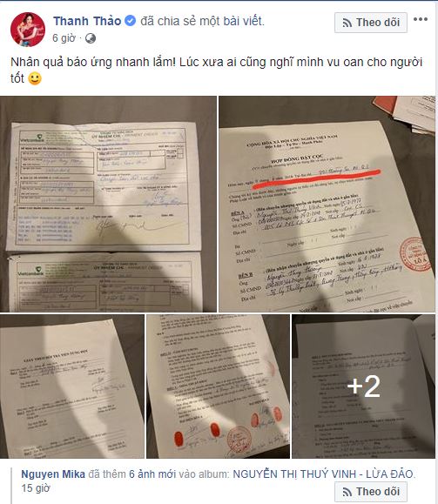
Task: Open the +2 more photos thumbnail
Action: tap(363, 386)
